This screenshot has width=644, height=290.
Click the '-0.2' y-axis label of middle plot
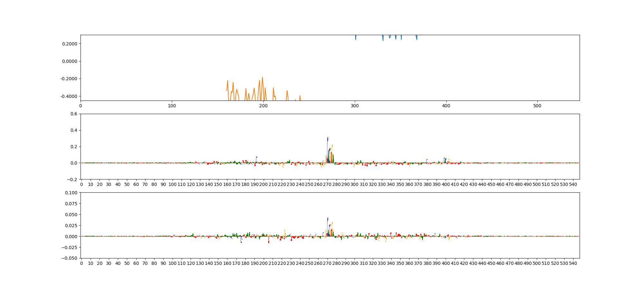click(x=72, y=179)
